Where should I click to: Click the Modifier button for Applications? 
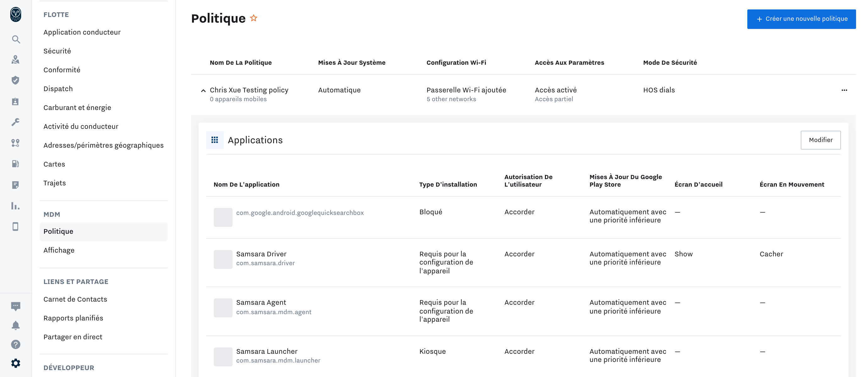(821, 140)
